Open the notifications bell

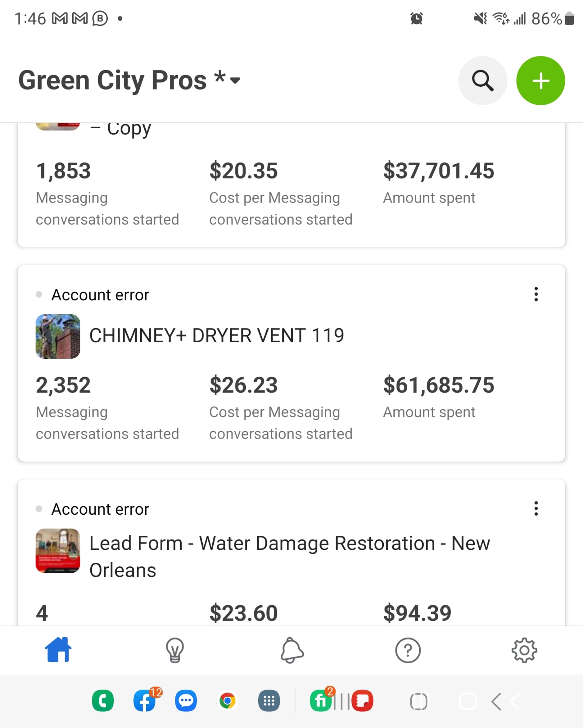point(292,651)
